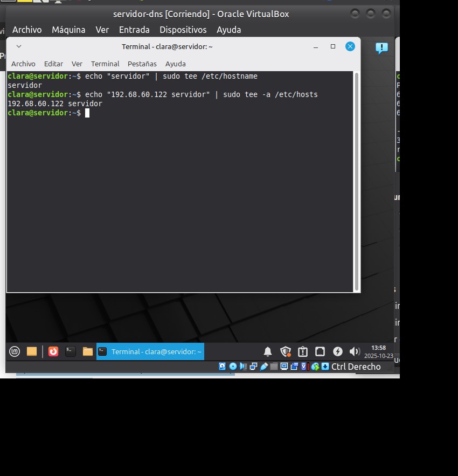Open VirtualBox Máquina menu

pos(68,30)
